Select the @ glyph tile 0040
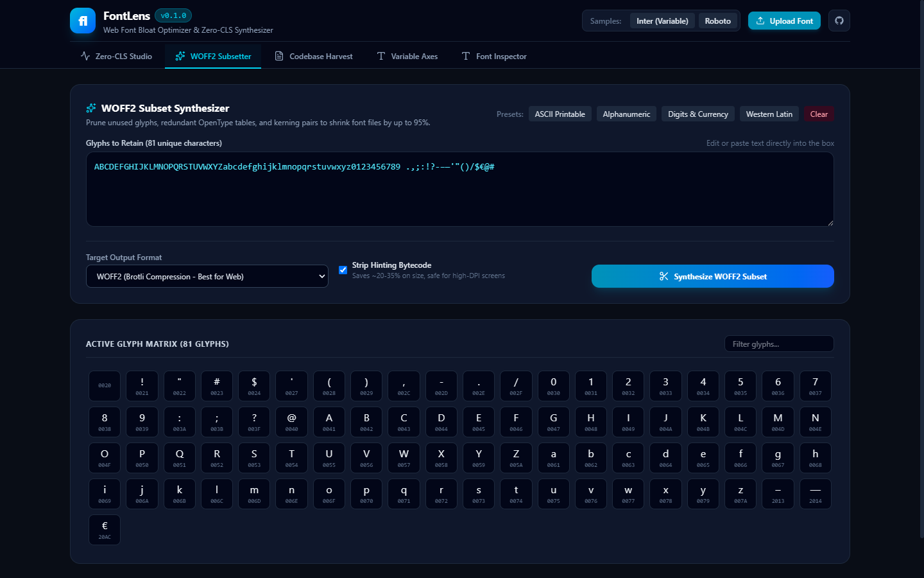 [x=291, y=422]
